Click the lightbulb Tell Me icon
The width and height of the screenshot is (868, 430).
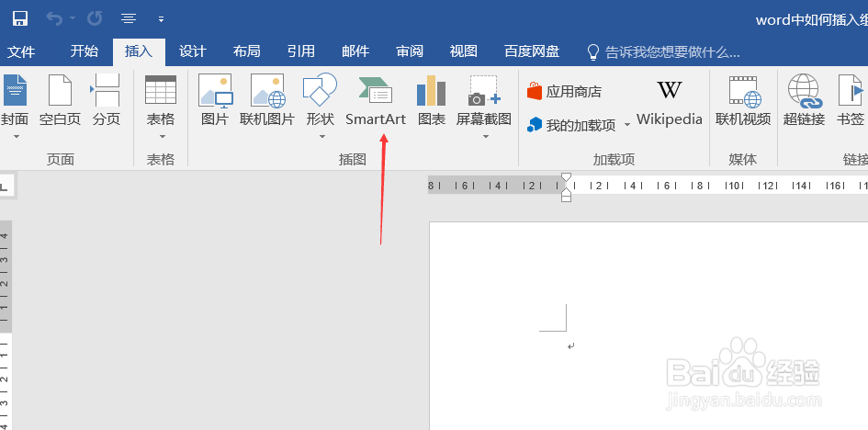tap(592, 52)
